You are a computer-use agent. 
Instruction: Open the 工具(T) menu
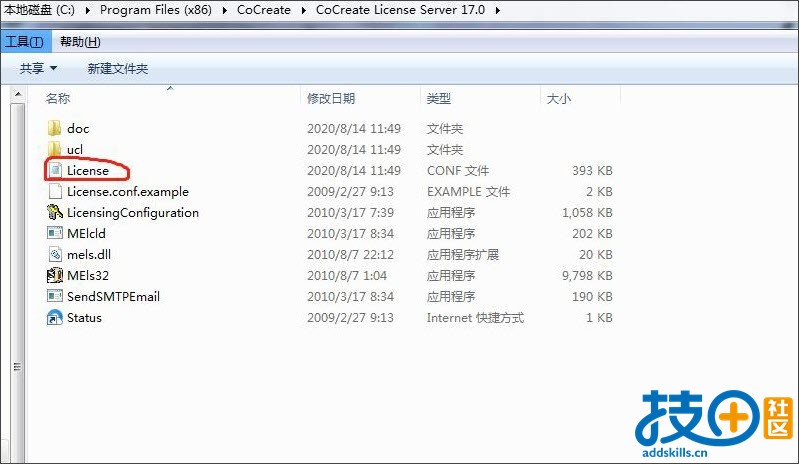(24, 41)
